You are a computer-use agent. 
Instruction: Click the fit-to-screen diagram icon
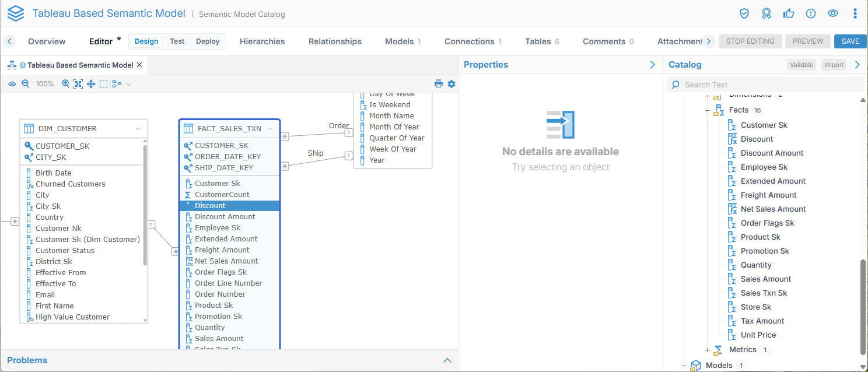pos(78,84)
